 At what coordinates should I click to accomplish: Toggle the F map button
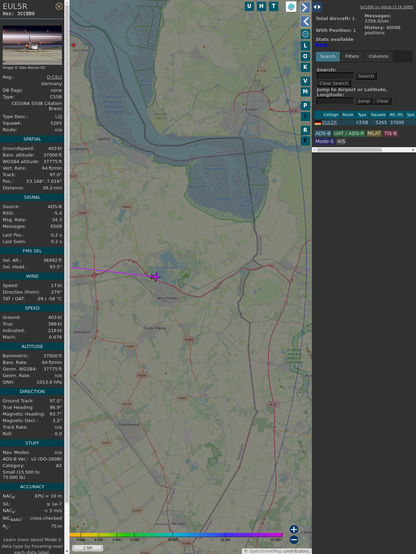(305, 141)
